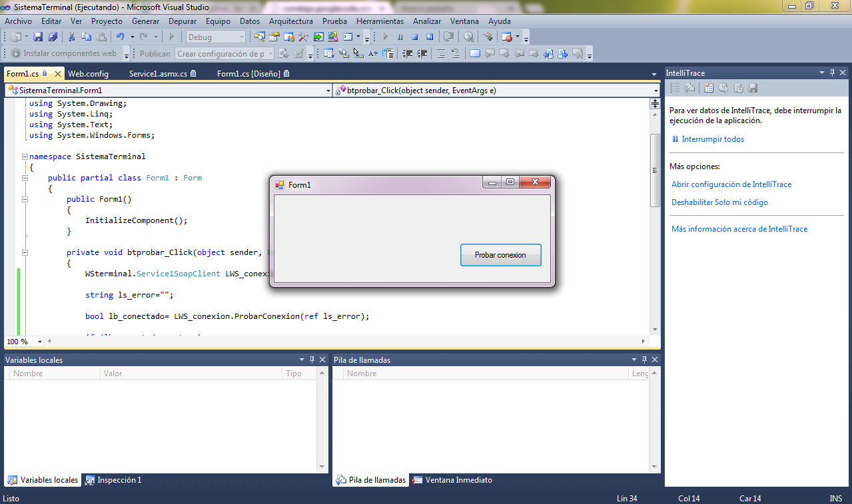Screen dimensions: 852x504
Task: Select the Inspección 1 tab
Action: coord(113,480)
